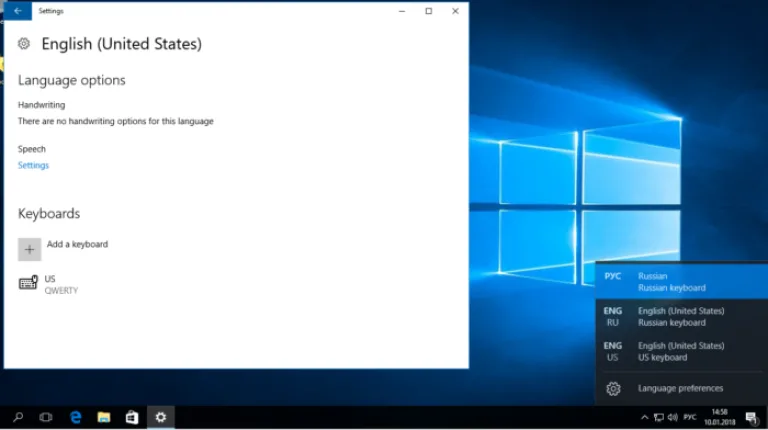Select the US QWERTY keyboard entry
Screen dimensions: 768x430
coord(49,284)
